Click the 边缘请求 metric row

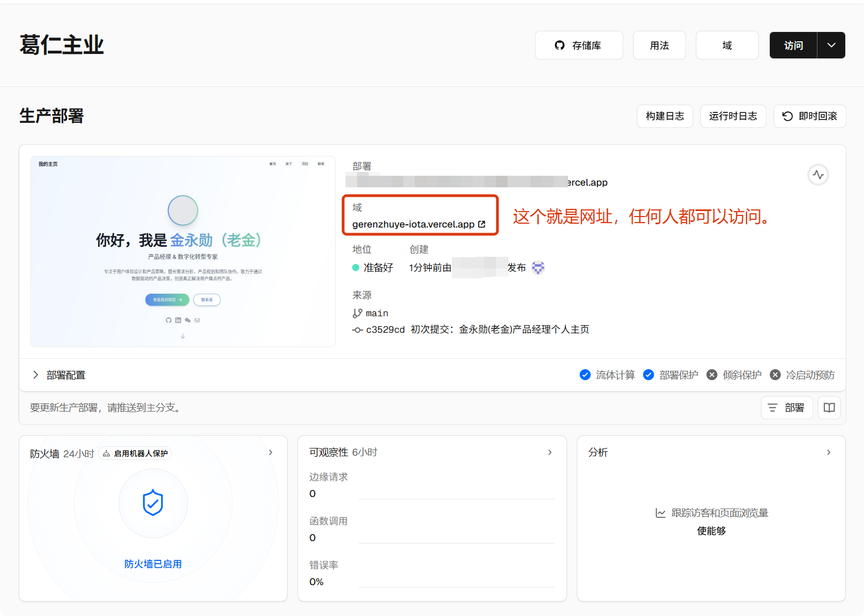coord(432,485)
